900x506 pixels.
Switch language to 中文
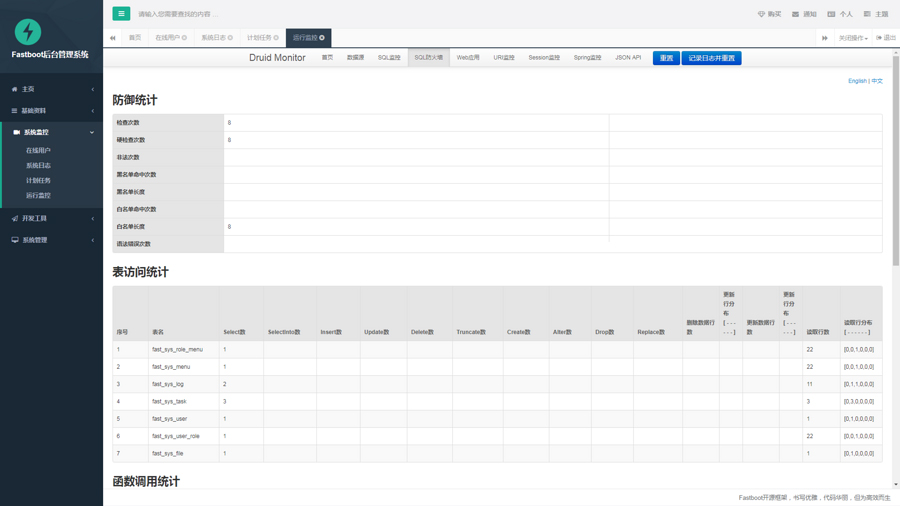pos(877,81)
